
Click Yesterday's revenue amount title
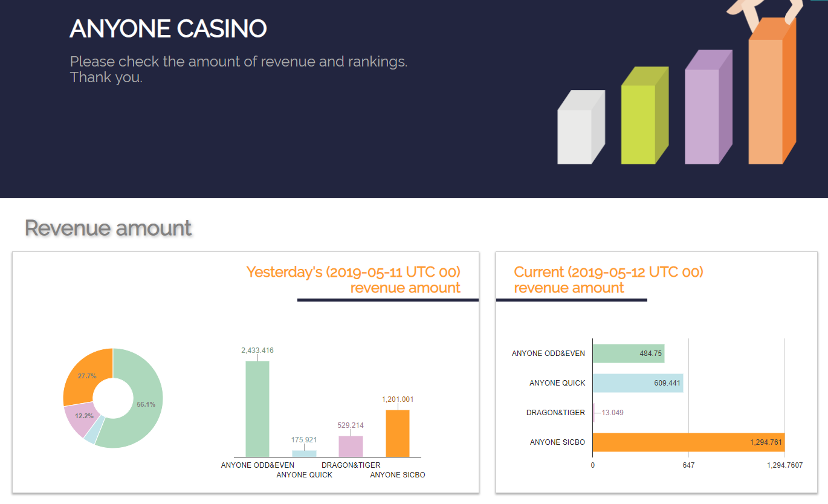click(x=354, y=280)
